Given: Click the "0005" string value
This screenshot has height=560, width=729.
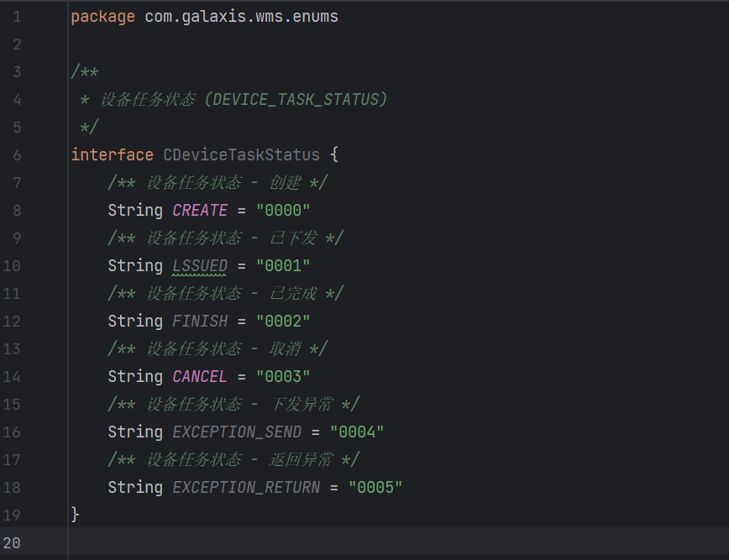Looking at the screenshot, I should (x=375, y=488).
